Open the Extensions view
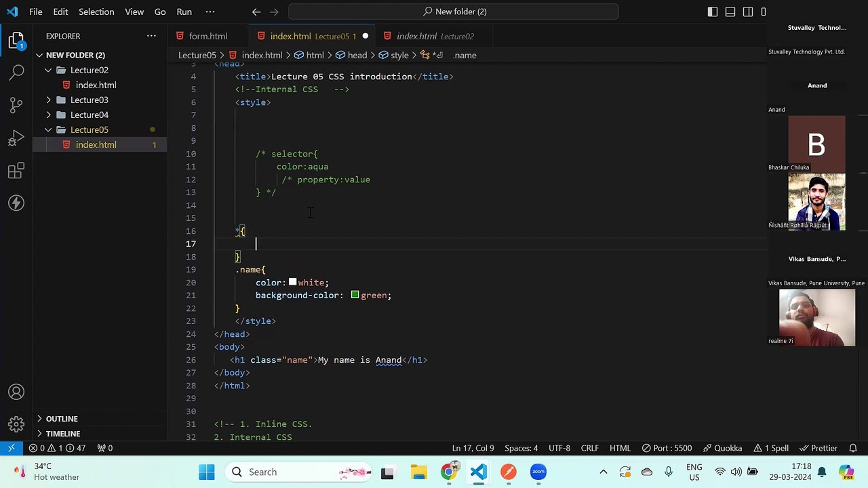Screen dimensions: 868x488 click(17, 170)
